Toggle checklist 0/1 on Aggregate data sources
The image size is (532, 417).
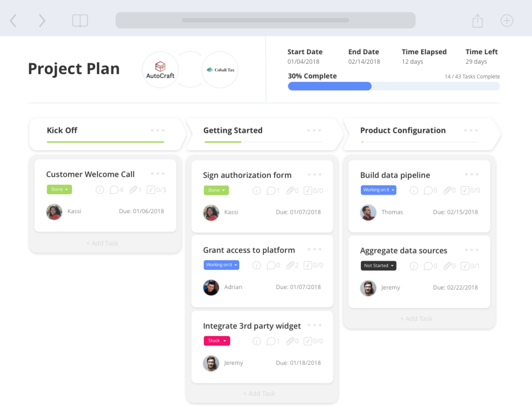click(x=470, y=266)
